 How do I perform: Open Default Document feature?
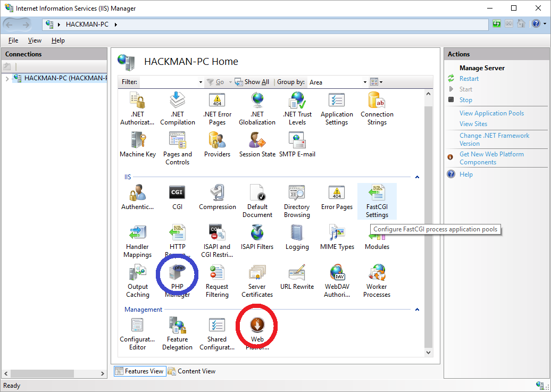point(257,202)
